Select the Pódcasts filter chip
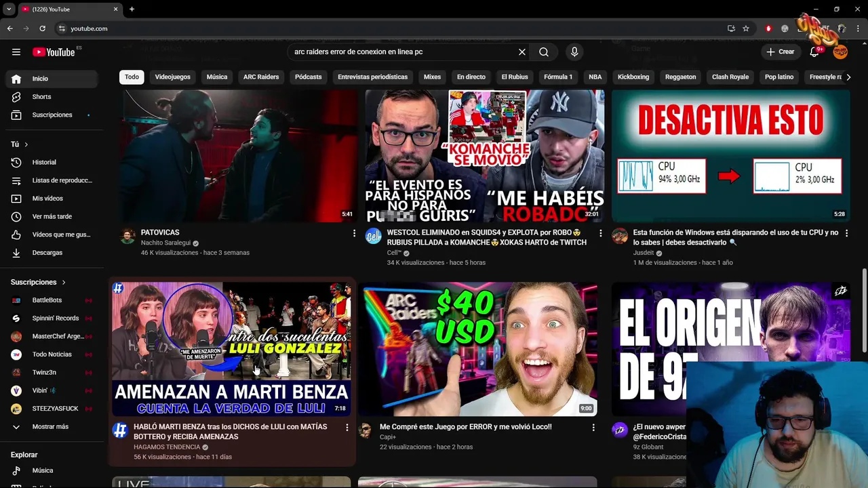 (308, 77)
